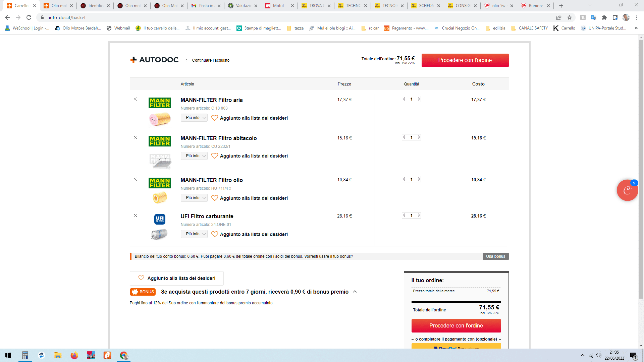Screen dimensions: 644x362
Task: Open the AUTODOC logo home link
Action: click(154, 60)
